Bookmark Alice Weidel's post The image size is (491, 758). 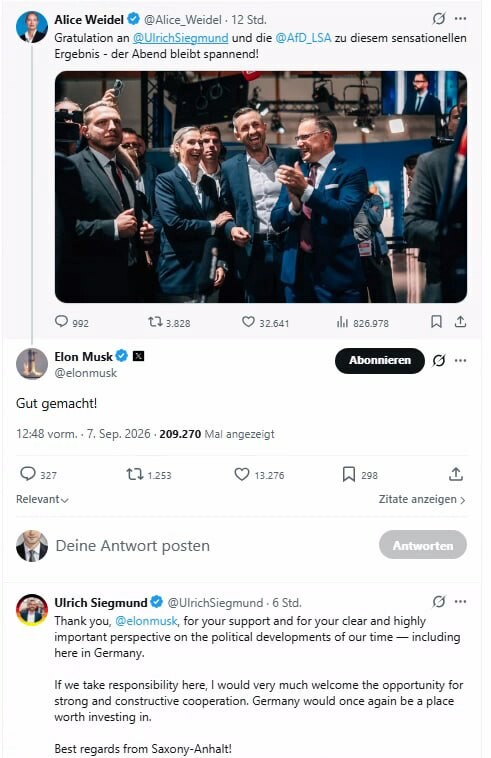pos(436,321)
